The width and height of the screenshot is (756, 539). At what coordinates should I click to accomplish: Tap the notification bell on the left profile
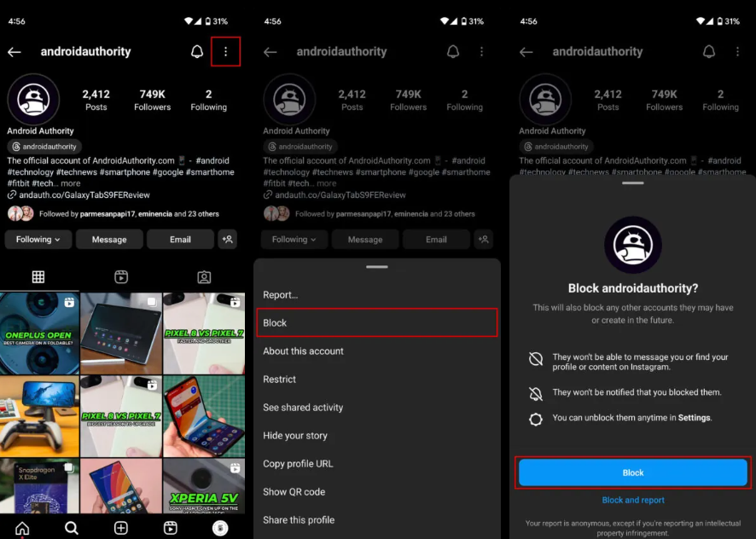point(197,51)
